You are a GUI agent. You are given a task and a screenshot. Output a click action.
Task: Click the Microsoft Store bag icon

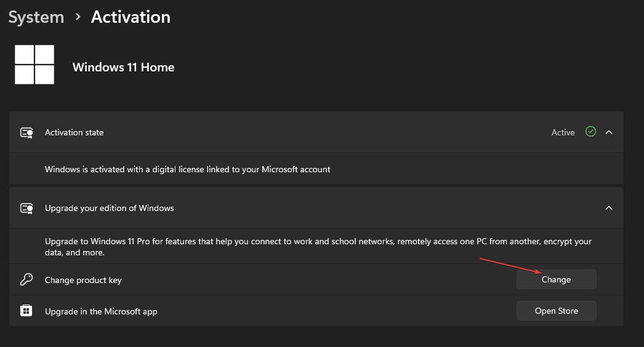(26, 311)
